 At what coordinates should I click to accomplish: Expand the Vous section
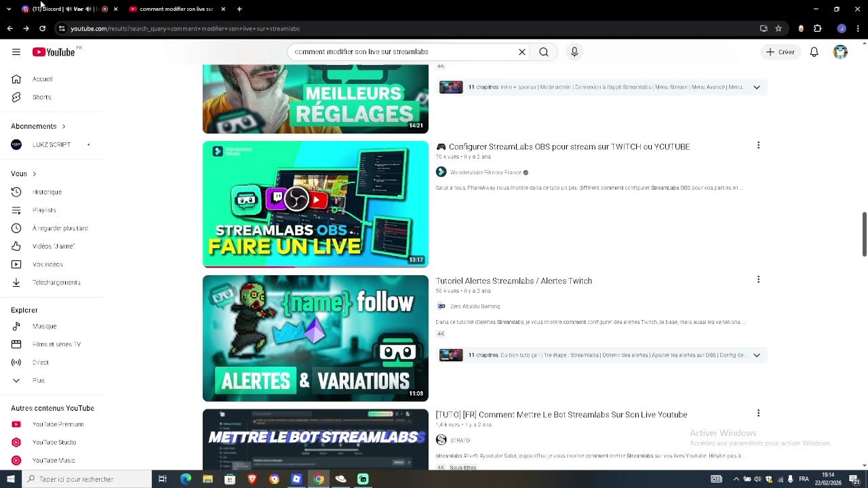[x=24, y=174]
